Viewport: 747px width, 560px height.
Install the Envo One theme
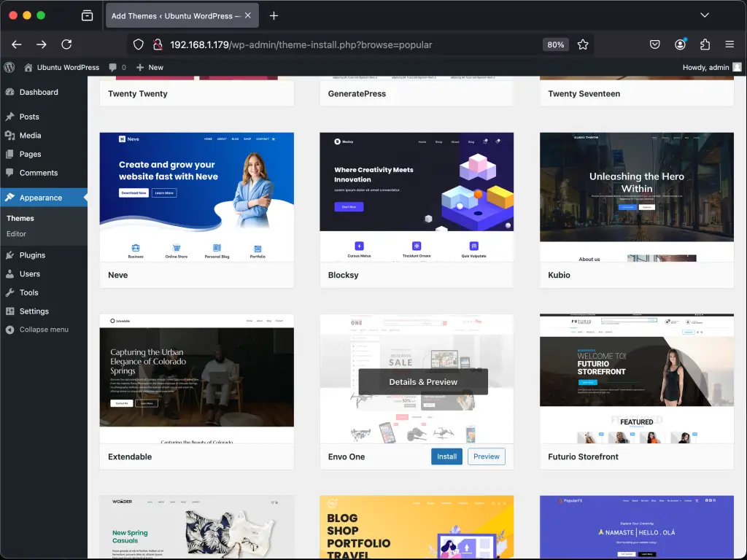(x=446, y=456)
